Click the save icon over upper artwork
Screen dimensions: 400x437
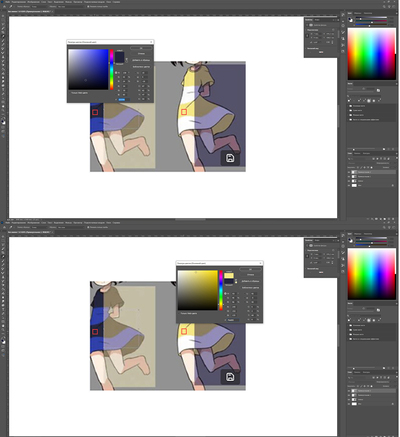[230, 158]
